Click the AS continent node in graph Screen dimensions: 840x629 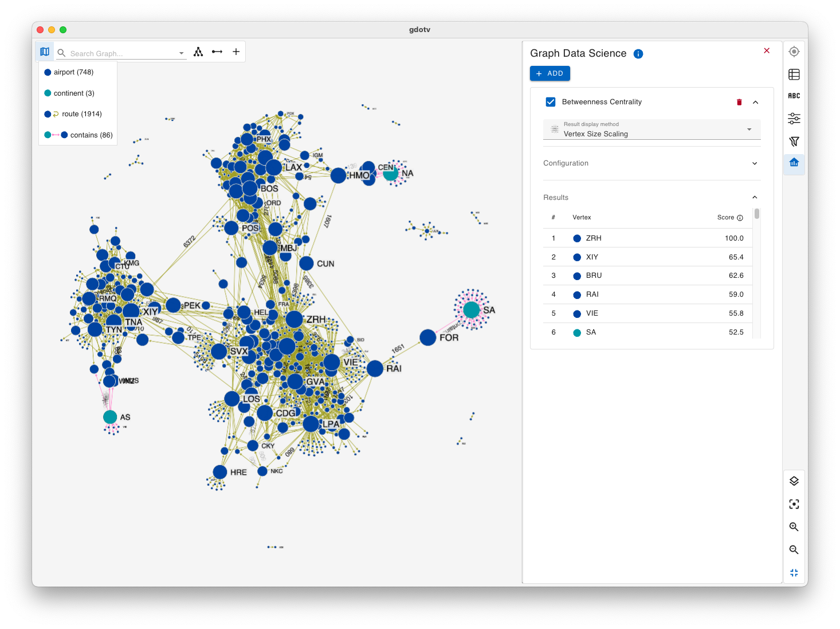pyautogui.click(x=110, y=417)
